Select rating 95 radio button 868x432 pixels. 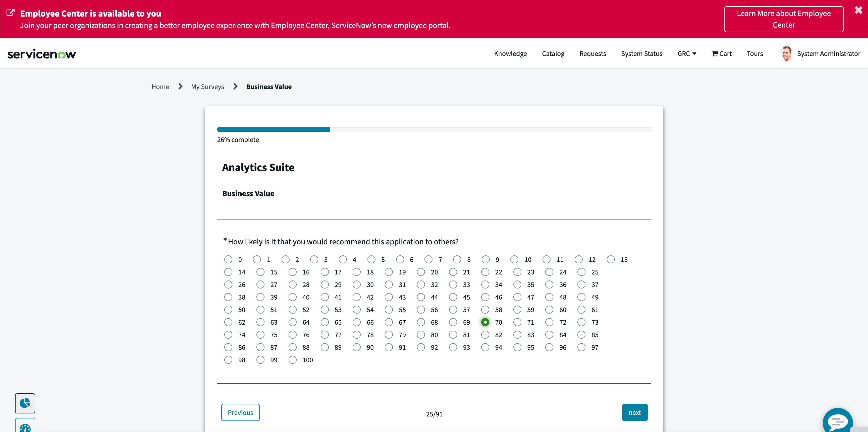tap(517, 347)
